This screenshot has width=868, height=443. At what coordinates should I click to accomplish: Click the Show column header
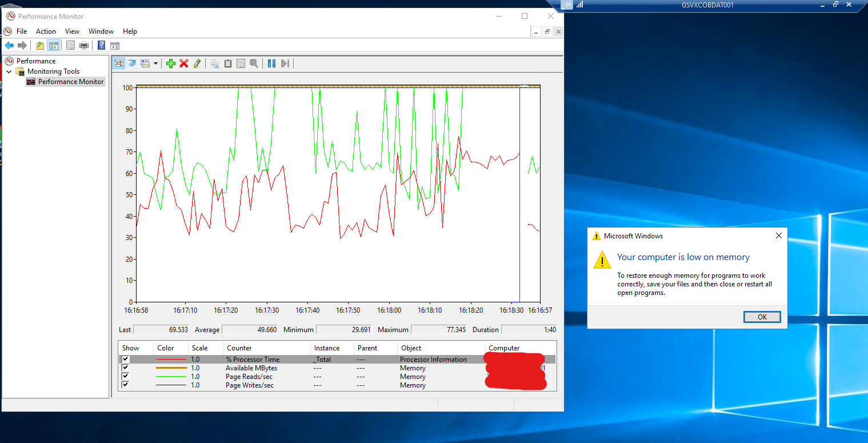(x=136, y=348)
